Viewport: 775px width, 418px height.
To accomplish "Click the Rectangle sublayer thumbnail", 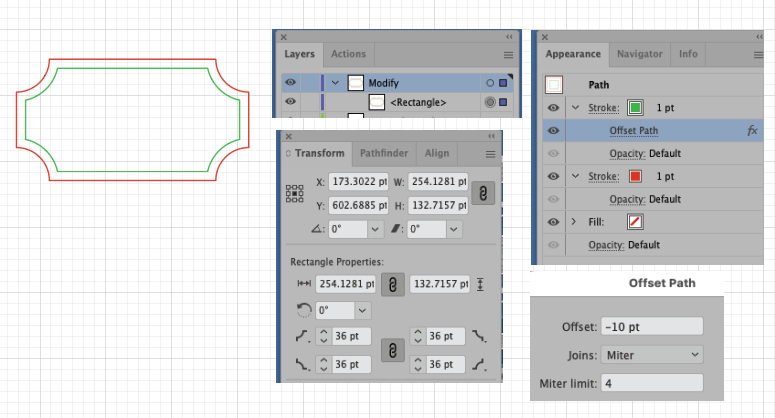I will pyautogui.click(x=377, y=102).
